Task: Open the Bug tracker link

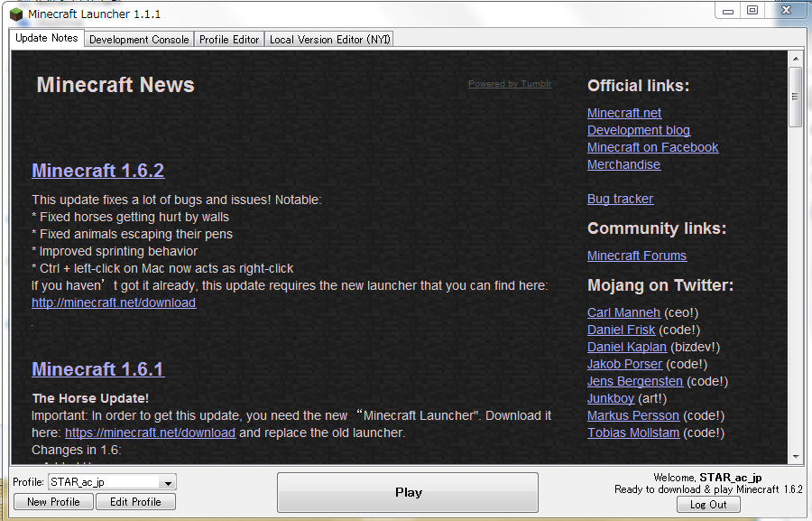Action: click(x=620, y=199)
